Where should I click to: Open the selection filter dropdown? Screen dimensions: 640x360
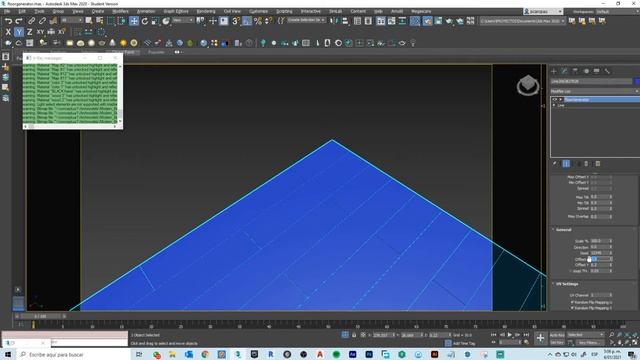[x=71, y=20]
